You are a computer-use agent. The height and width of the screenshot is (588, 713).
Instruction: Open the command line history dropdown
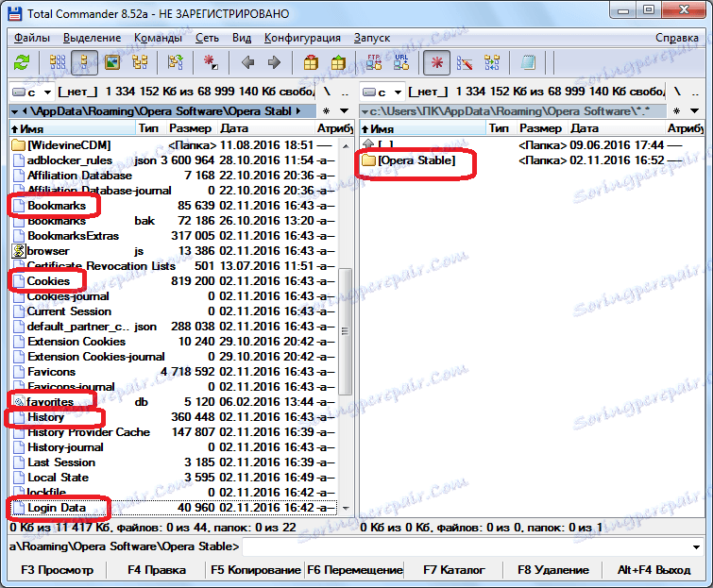pyautogui.click(x=697, y=546)
